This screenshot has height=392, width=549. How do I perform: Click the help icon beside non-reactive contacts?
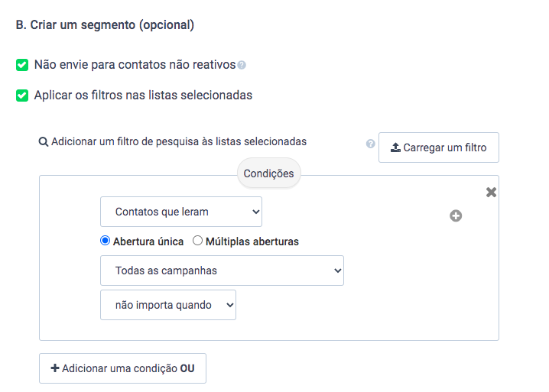(242, 65)
